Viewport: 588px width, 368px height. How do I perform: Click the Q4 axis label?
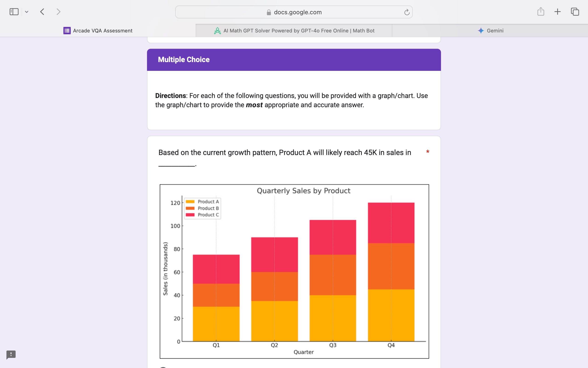click(391, 345)
